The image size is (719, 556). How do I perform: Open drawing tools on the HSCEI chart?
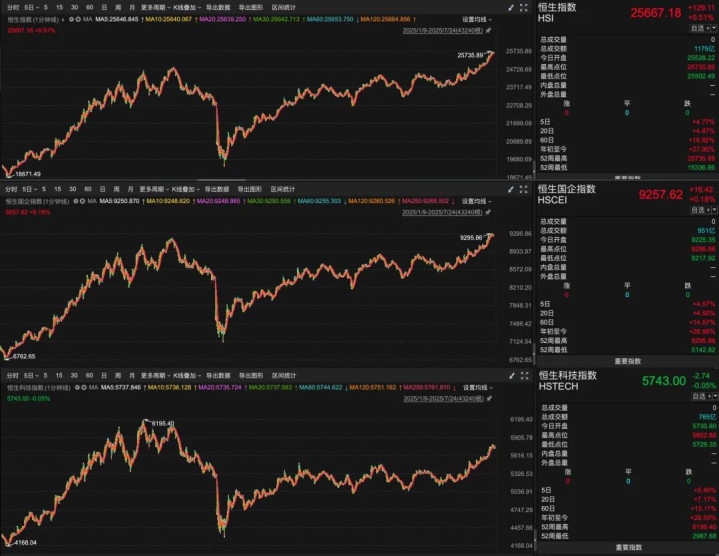[511, 189]
